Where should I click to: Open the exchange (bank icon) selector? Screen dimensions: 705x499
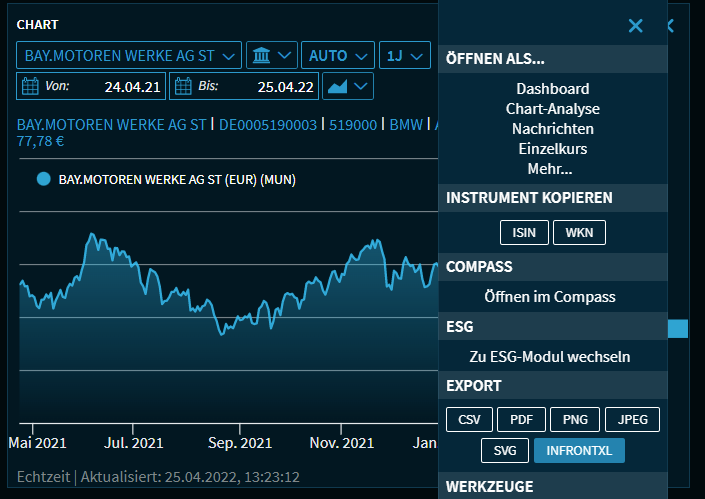(x=273, y=55)
